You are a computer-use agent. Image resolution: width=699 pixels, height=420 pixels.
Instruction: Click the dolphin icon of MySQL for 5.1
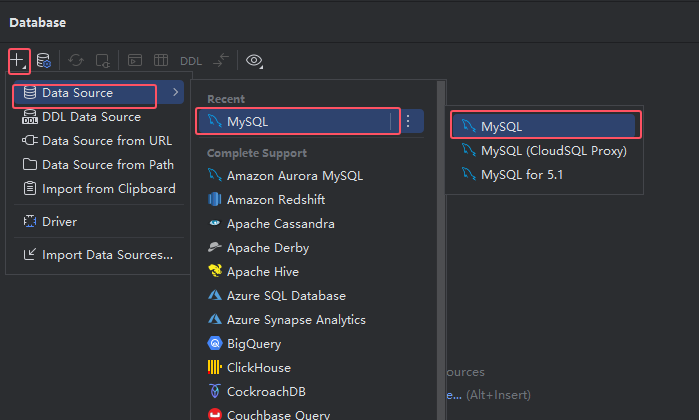(x=469, y=174)
